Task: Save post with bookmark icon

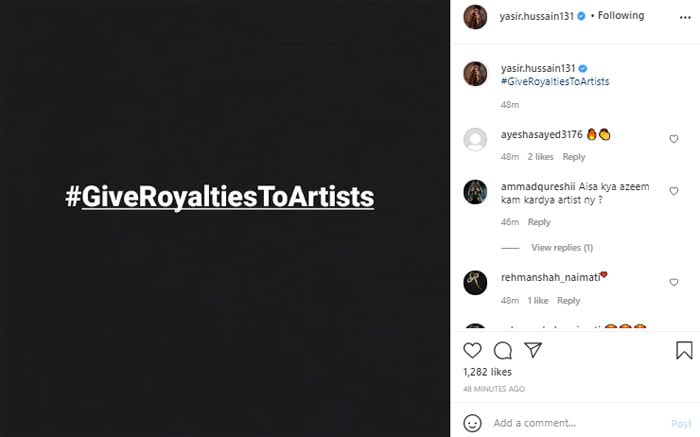Action: click(x=684, y=350)
